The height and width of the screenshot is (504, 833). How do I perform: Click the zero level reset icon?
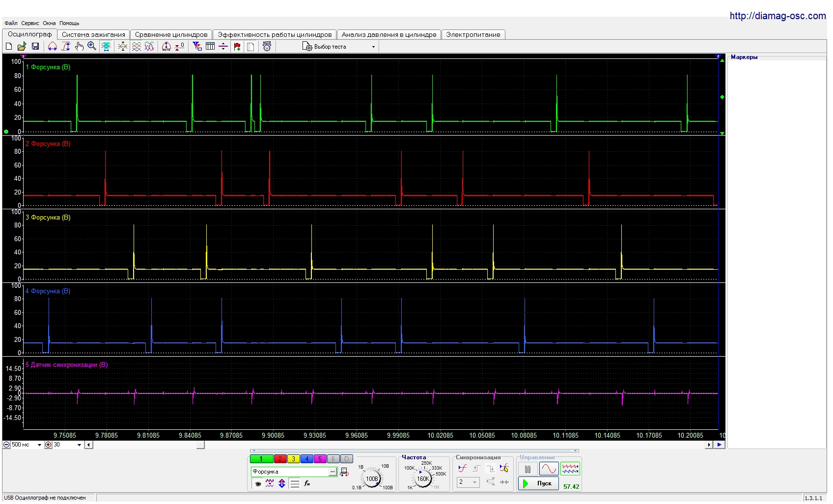(180, 46)
